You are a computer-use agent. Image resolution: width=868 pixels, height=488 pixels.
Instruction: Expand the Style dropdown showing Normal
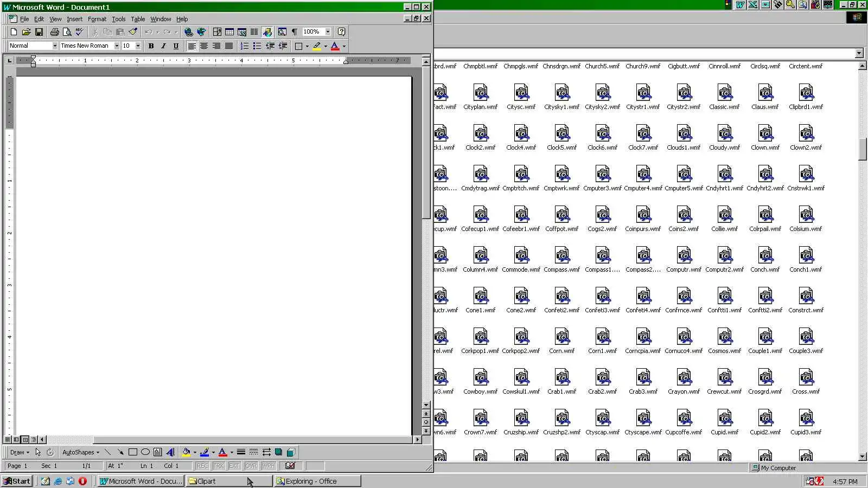coord(55,46)
